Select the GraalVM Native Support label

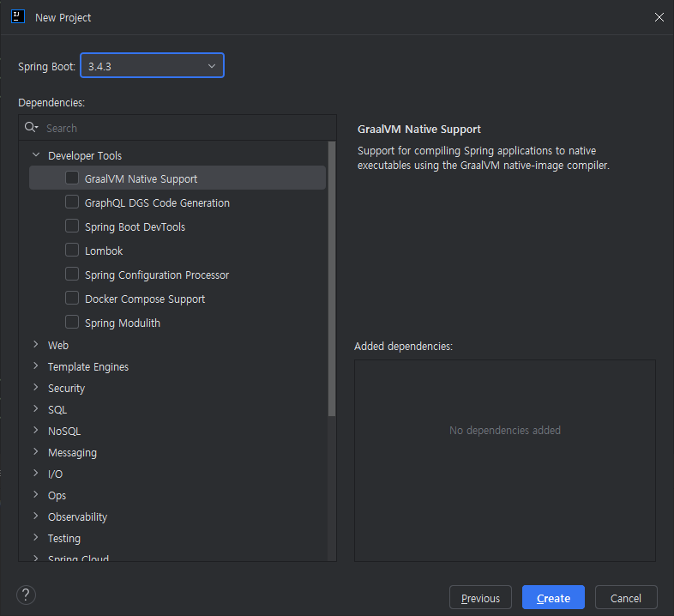tap(141, 179)
